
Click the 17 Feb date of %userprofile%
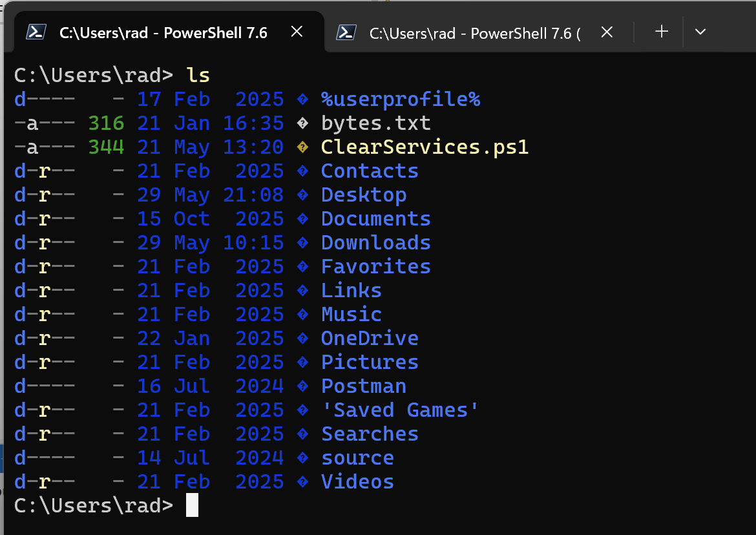click(x=174, y=100)
